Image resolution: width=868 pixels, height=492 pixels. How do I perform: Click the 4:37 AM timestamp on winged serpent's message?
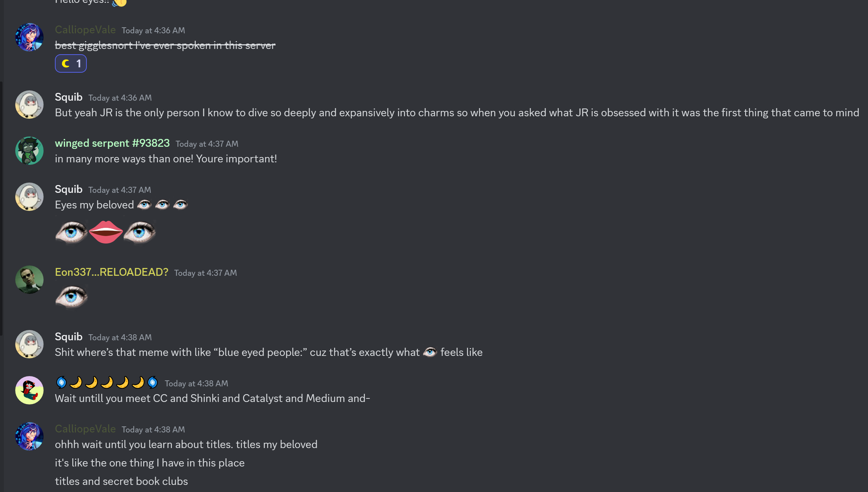(x=207, y=144)
